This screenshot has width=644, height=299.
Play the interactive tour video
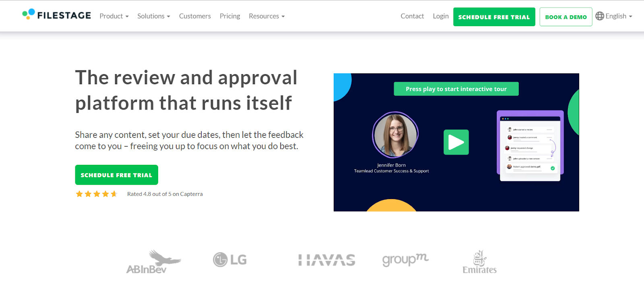[456, 142]
